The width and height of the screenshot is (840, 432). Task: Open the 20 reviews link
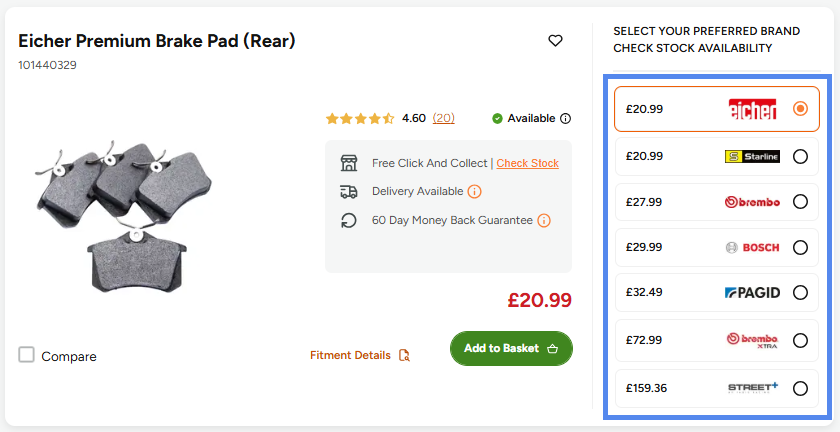(x=444, y=118)
